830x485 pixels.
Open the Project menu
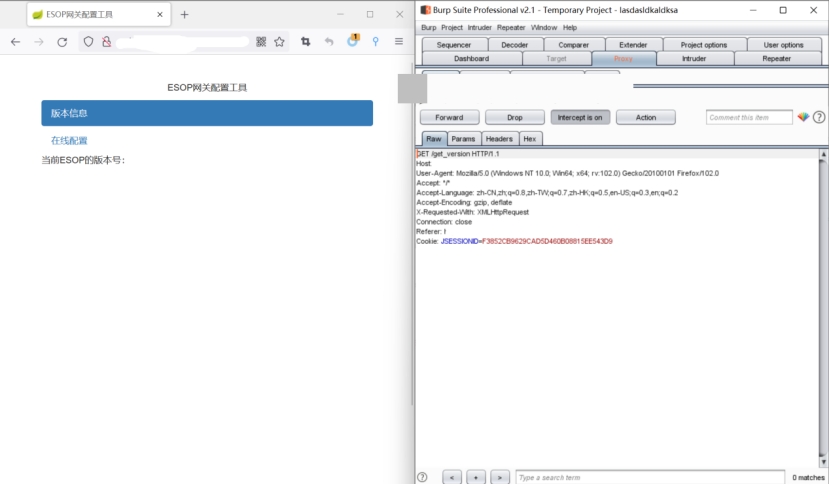pos(452,28)
